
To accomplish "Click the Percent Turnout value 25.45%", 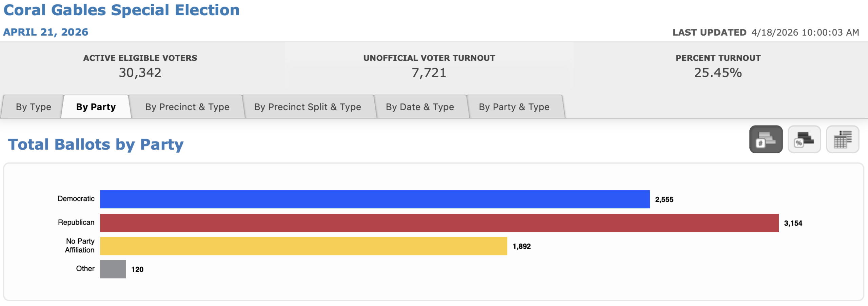I will click(x=718, y=73).
